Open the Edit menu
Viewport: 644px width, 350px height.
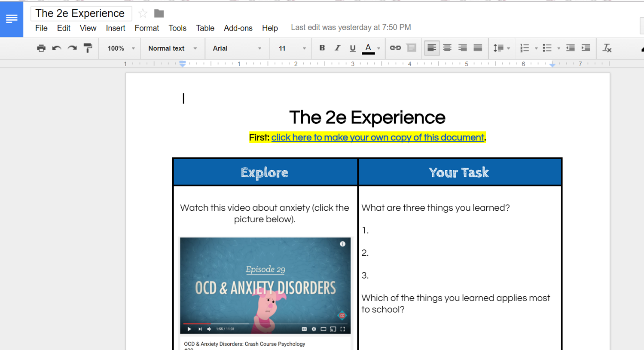(x=64, y=28)
